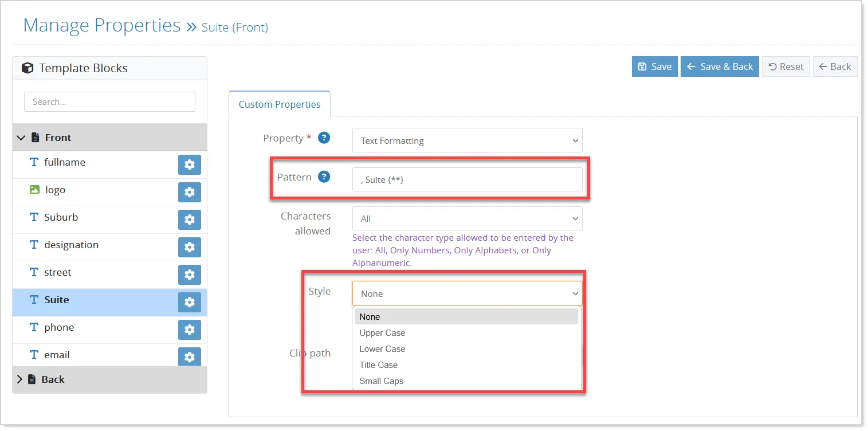Choose Upper Case style option
Screen dimensions: 868x431
point(466,333)
